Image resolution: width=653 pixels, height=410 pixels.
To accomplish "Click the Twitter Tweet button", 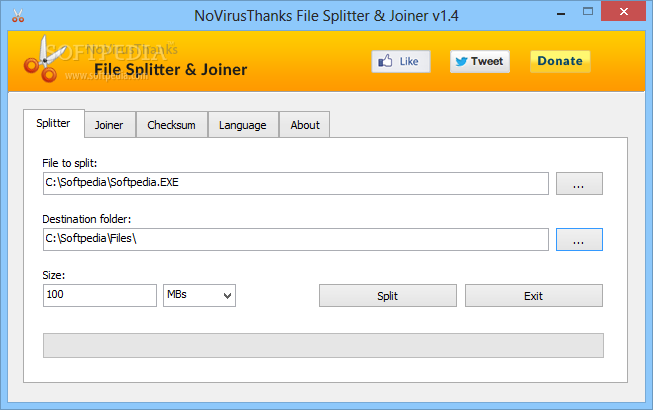I will tap(480, 62).
